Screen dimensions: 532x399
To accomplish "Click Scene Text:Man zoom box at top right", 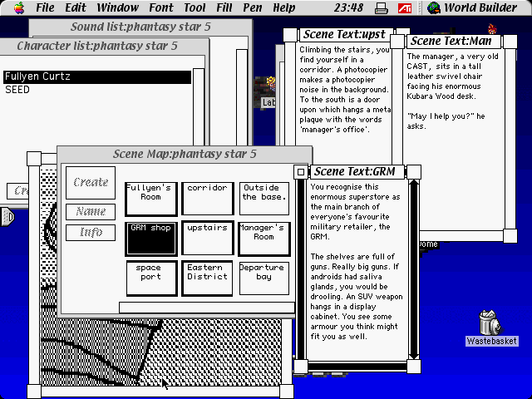I will (510, 42).
